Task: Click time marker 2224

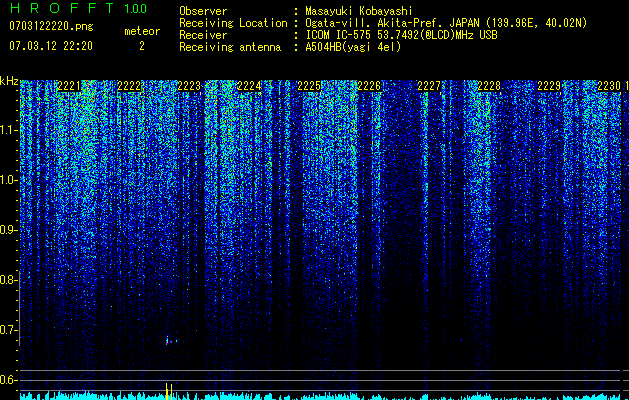Action: (x=249, y=86)
